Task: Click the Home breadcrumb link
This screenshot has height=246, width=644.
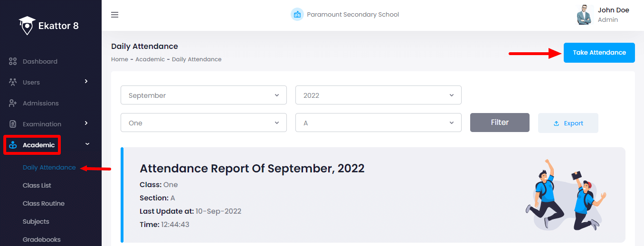Action: [120, 59]
